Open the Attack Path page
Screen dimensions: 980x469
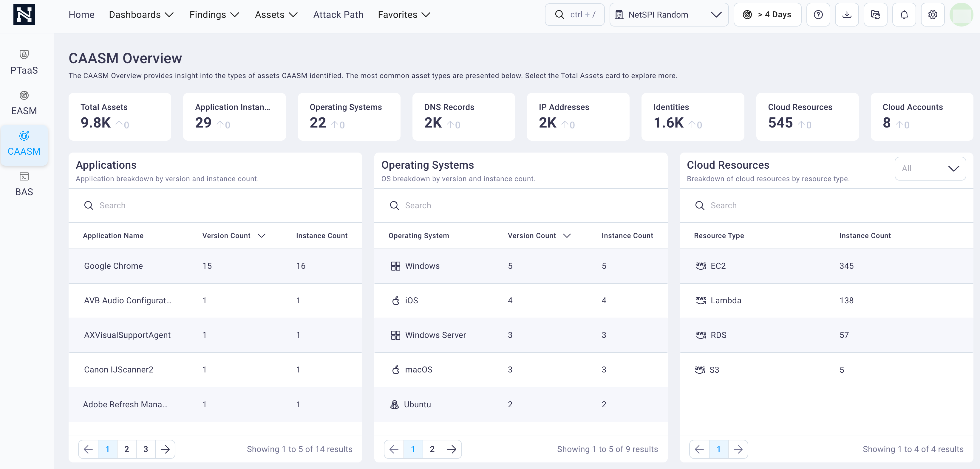[x=338, y=14]
